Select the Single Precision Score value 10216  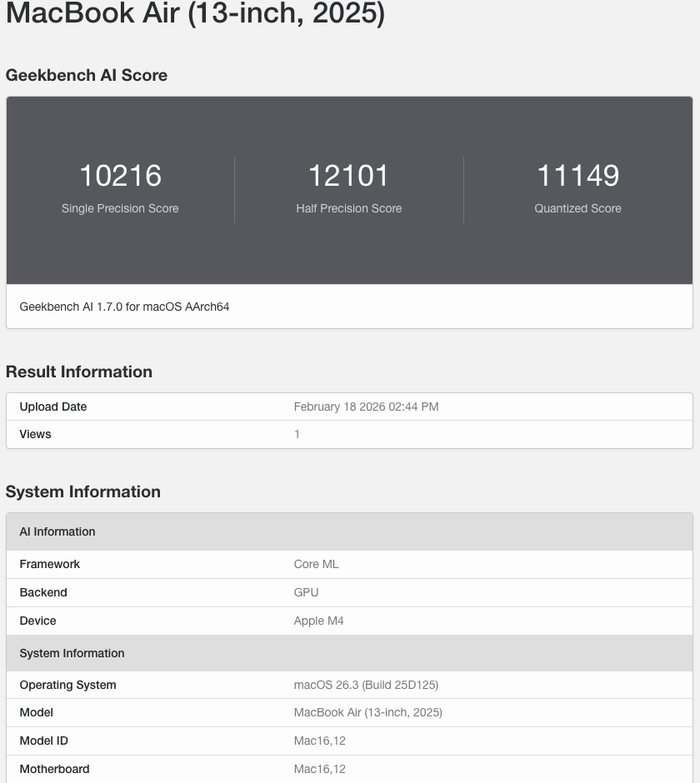(120, 176)
